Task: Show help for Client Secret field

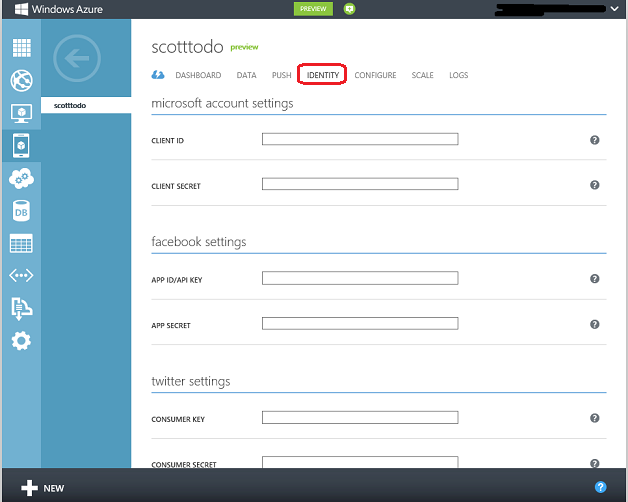Action: point(594,185)
